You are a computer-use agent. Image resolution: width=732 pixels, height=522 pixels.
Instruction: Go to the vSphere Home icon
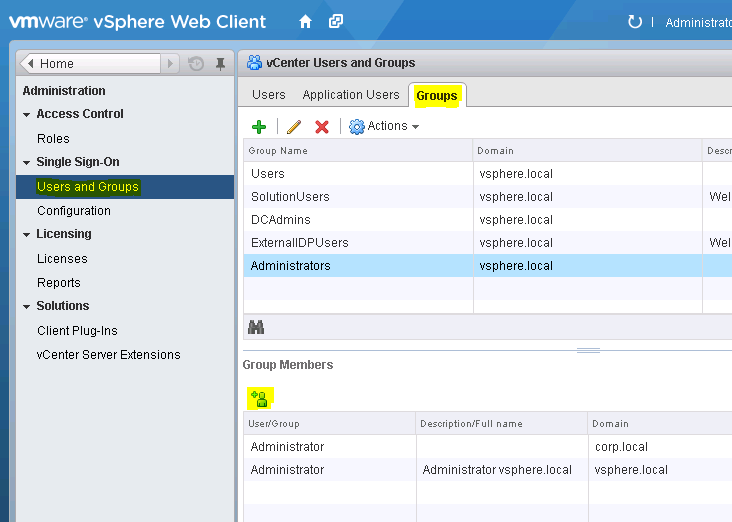(x=305, y=21)
